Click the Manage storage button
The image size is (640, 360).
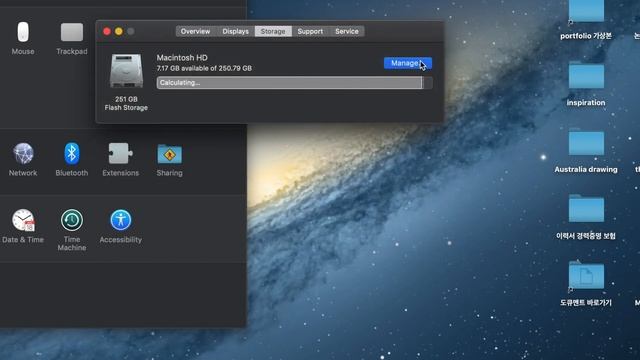tap(408, 63)
